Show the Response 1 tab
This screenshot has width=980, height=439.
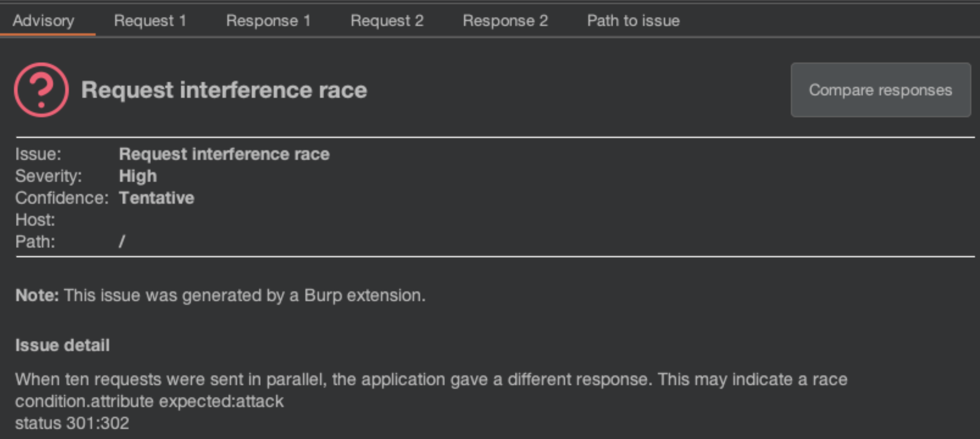268,21
